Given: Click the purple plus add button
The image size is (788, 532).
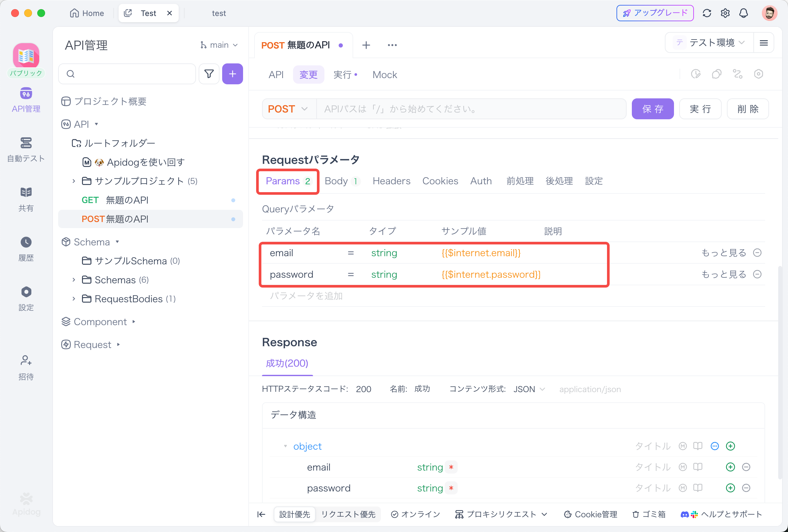Looking at the screenshot, I should coord(232,74).
